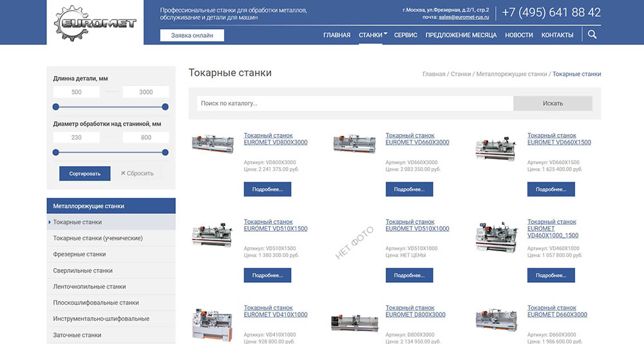Viewport: 644px width, 344px height.
Task: Open the НЕТ ФОТО placeholder for VD510X1000
Action: (x=354, y=242)
